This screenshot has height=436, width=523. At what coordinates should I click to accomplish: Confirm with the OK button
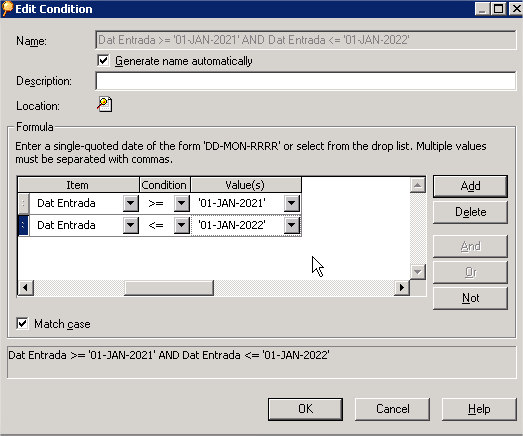(305, 409)
